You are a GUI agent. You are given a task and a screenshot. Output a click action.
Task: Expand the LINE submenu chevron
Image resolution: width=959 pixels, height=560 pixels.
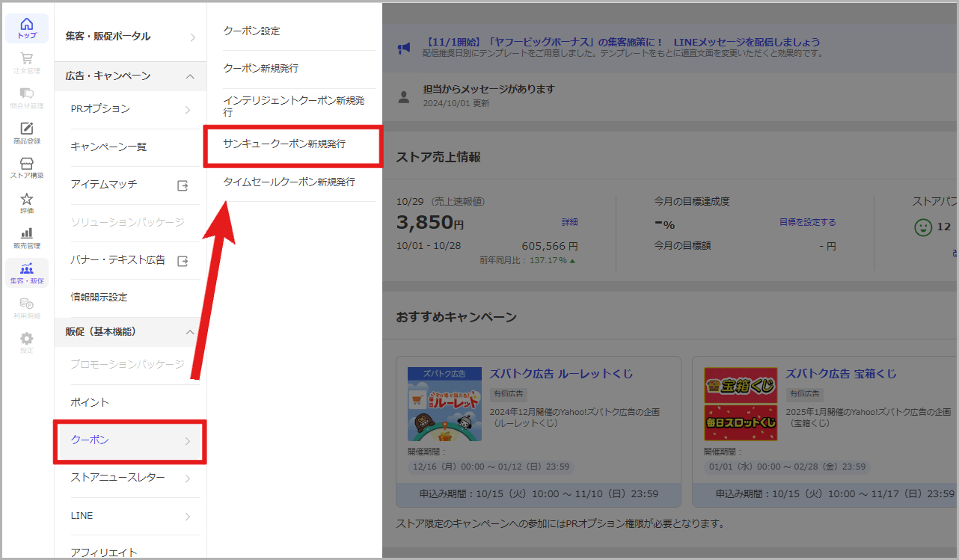pyautogui.click(x=187, y=517)
